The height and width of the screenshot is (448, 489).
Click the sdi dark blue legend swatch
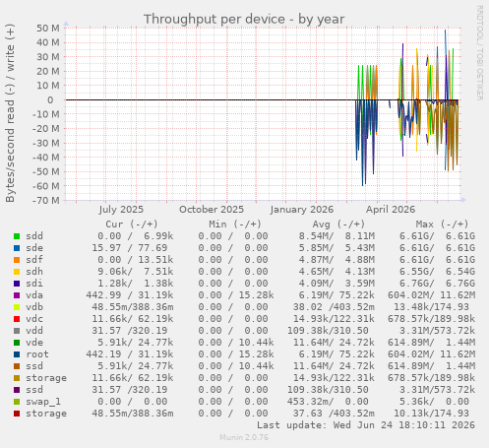(17, 284)
